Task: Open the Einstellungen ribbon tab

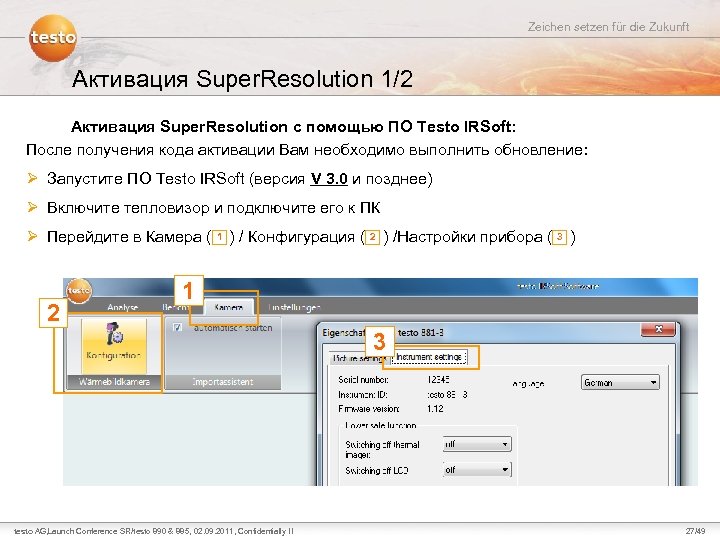Action: click(x=294, y=307)
